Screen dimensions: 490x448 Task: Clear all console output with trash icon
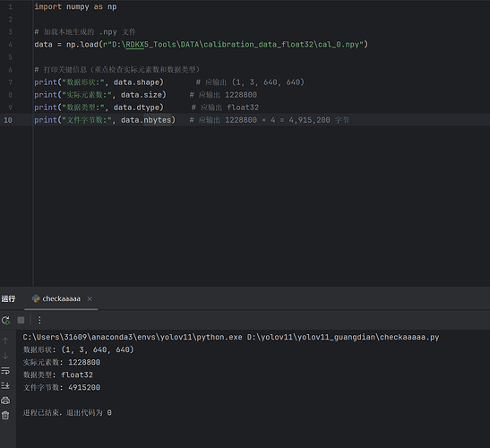5,415
